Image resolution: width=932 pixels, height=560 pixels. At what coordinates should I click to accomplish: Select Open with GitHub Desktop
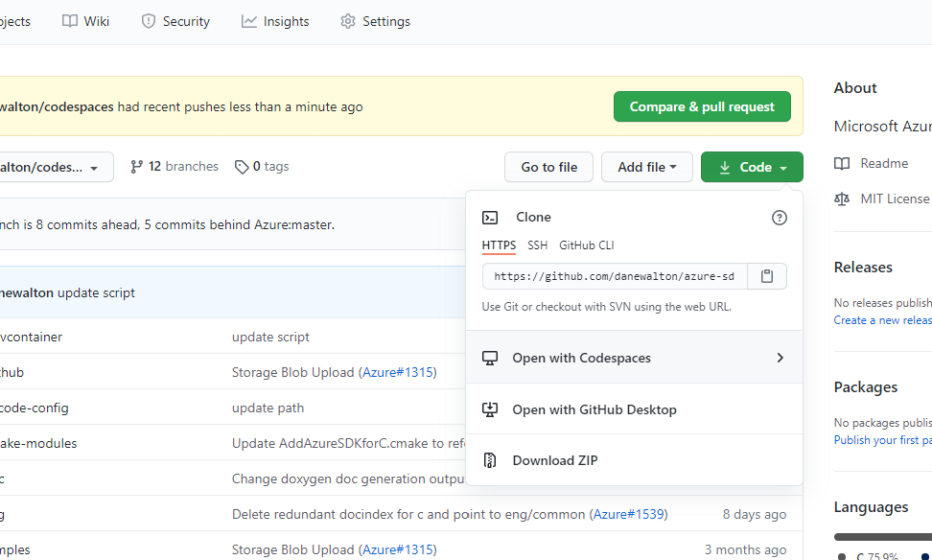[x=634, y=409]
